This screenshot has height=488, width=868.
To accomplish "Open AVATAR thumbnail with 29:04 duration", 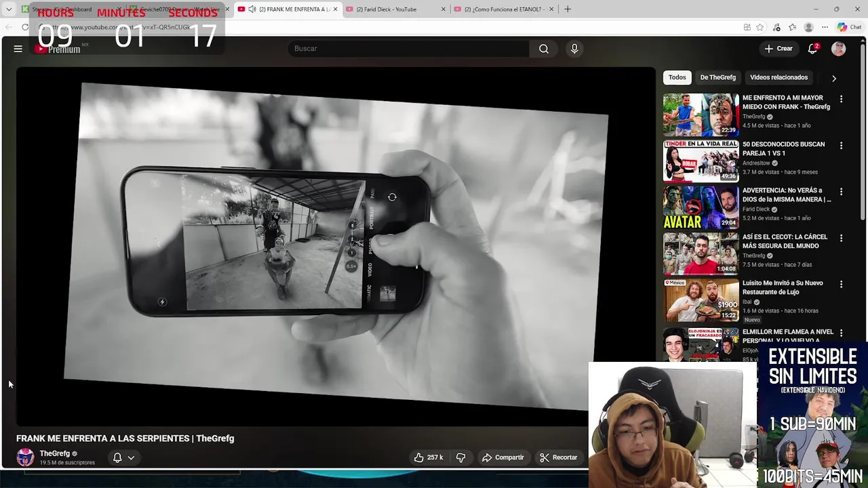I will click(701, 207).
